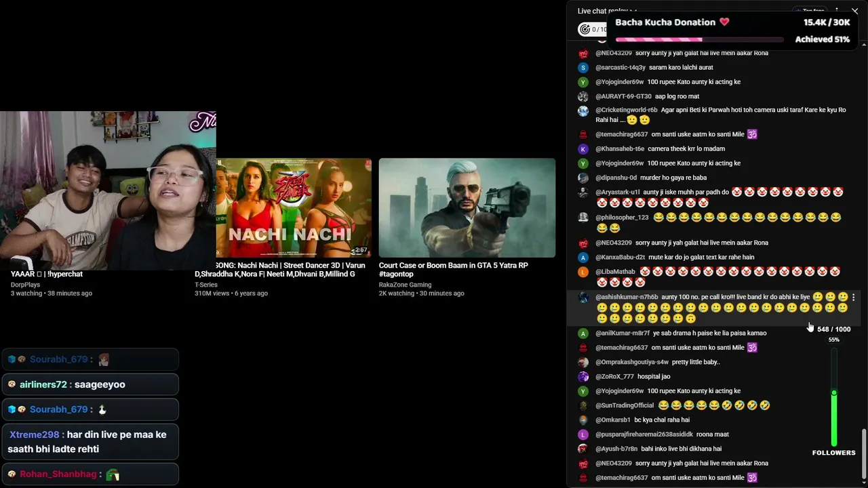Open 'Court Case or Boom Baam' video title

point(454,270)
